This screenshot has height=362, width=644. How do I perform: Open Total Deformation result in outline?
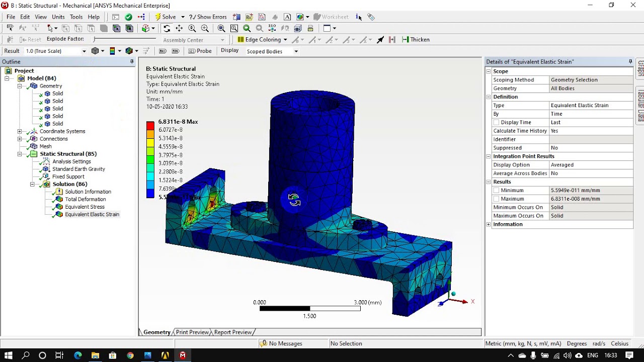point(85,199)
